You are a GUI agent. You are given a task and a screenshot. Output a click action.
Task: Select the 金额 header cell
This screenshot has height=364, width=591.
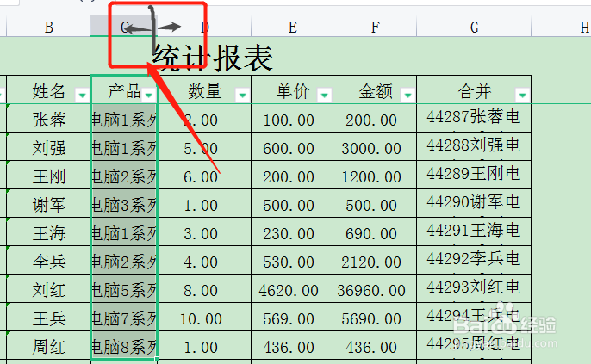[375, 89]
